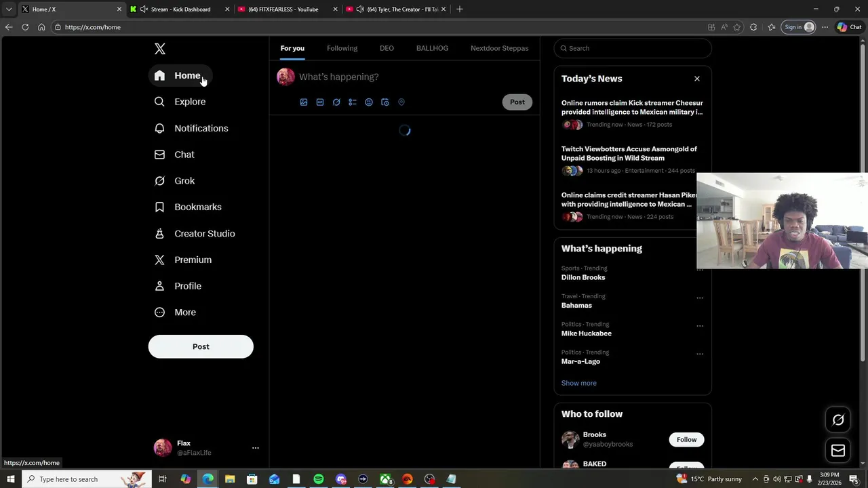The height and width of the screenshot is (488, 868).
Task: Open account options dots beside Flax
Action: [x=256, y=448]
